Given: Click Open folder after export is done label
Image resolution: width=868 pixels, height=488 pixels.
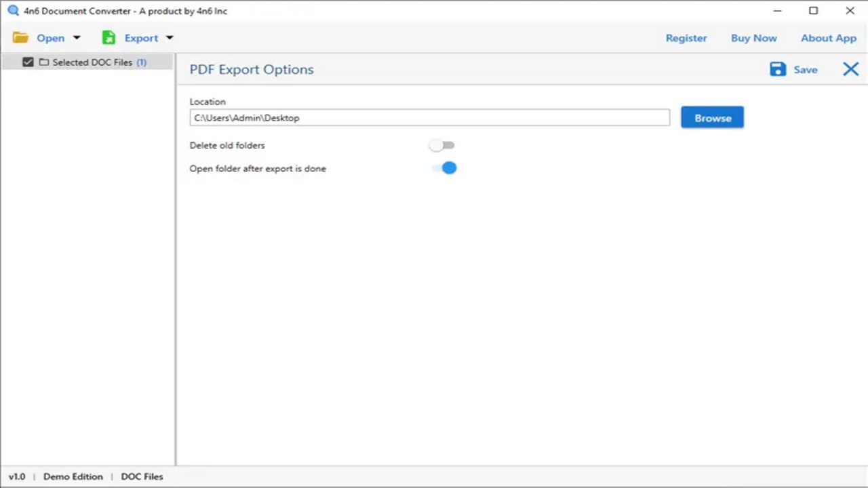Looking at the screenshot, I should [258, 168].
